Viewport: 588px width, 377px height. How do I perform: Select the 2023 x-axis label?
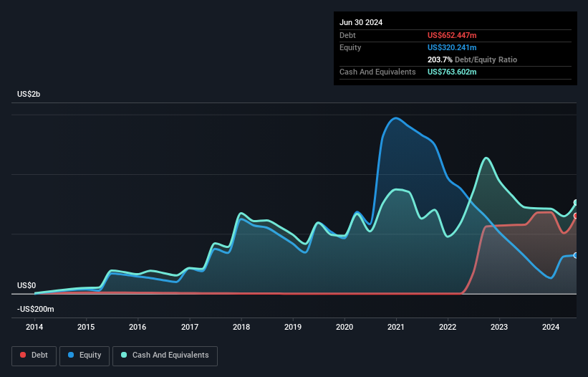pos(499,327)
